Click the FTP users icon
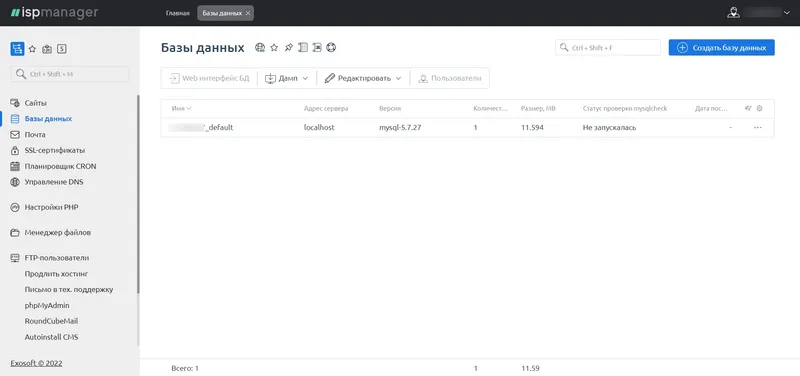Screen dimensions: 800x376 click(x=15, y=258)
